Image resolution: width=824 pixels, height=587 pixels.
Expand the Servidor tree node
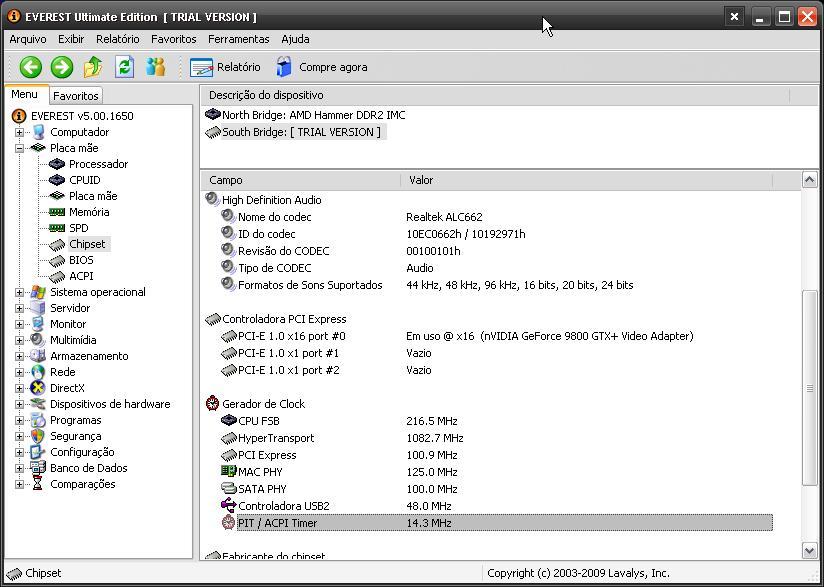(19, 308)
